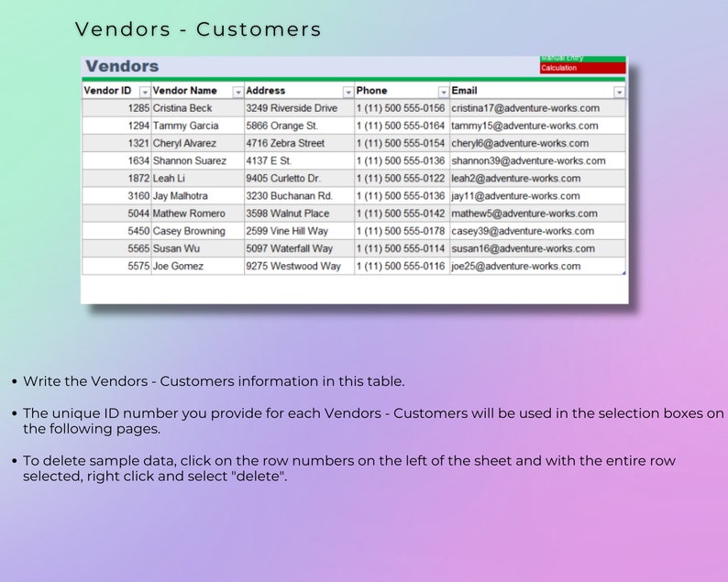Select the Leah Li name cell
The image size is (728, 582).
[x=198, y=179]
